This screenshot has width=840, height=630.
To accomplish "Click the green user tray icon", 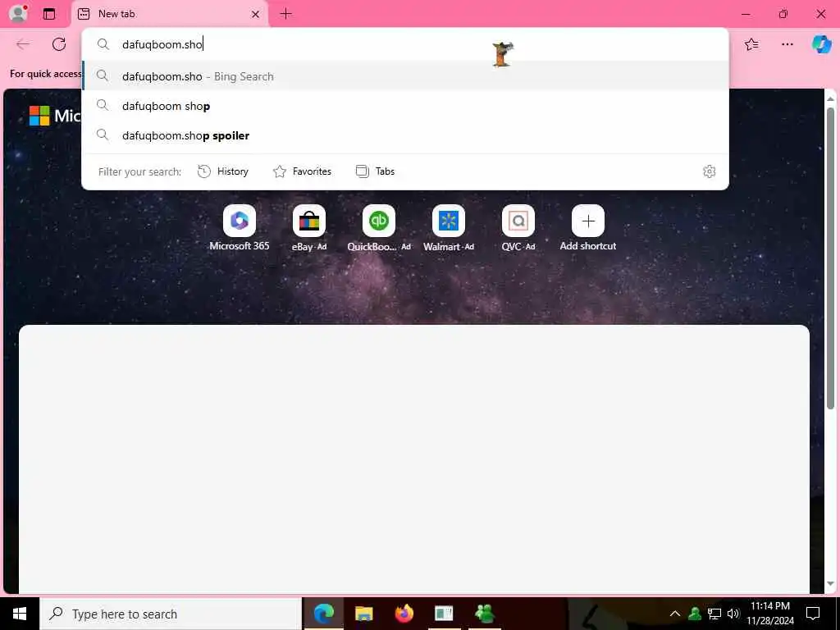I will (695, 614).
